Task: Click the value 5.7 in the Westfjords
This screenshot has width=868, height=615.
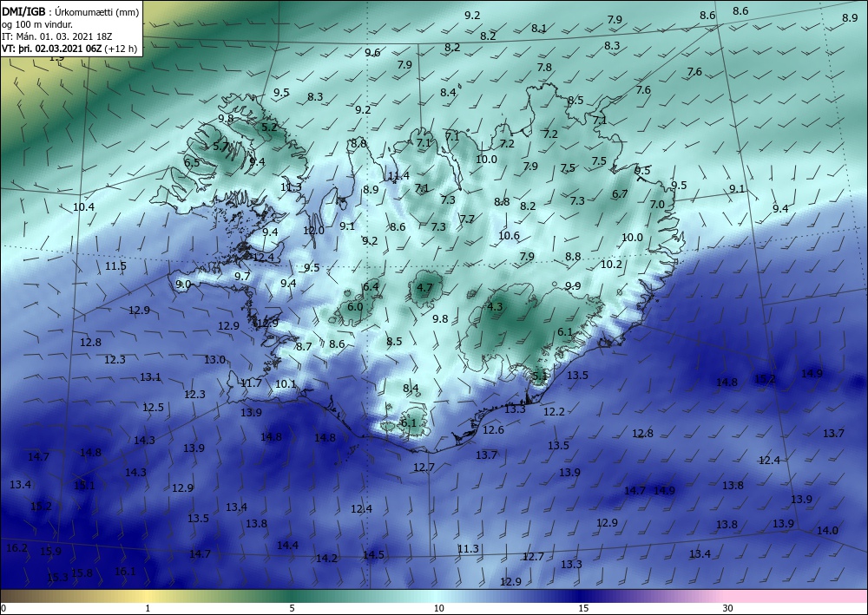Action: tap(220, 147)
